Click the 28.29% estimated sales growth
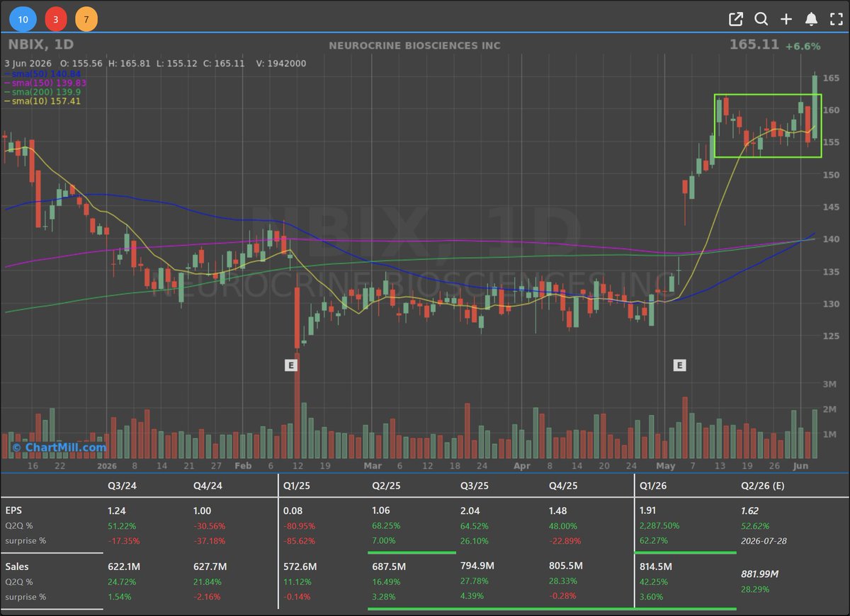The width and height of the screenshot is (850, 616). [756, 588]
